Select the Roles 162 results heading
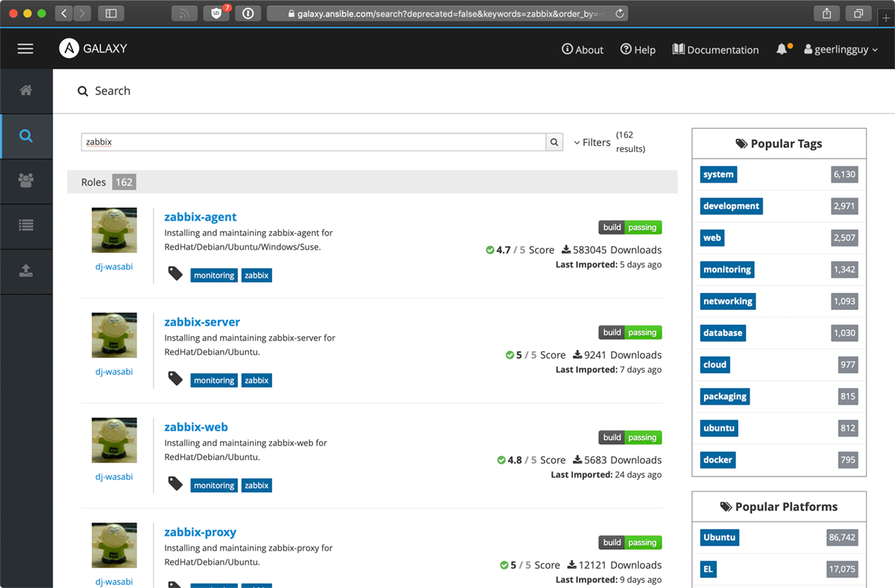895x588 pixels. coord(108,182)
